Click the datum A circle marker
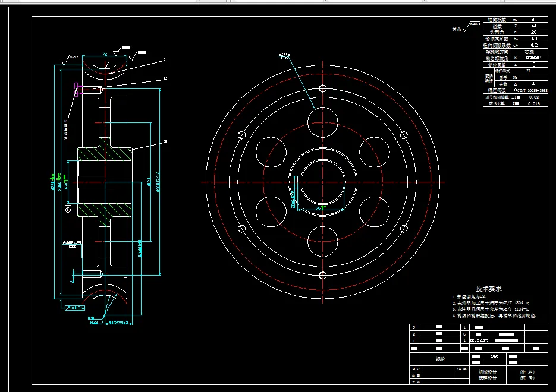556x392 pixels. click(x=68, y=210)
